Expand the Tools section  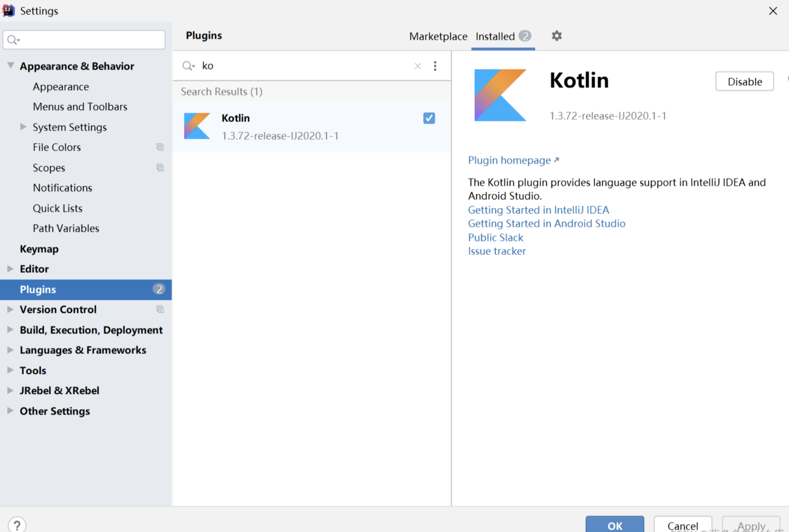pyautogui.click(x=10, y=370)
